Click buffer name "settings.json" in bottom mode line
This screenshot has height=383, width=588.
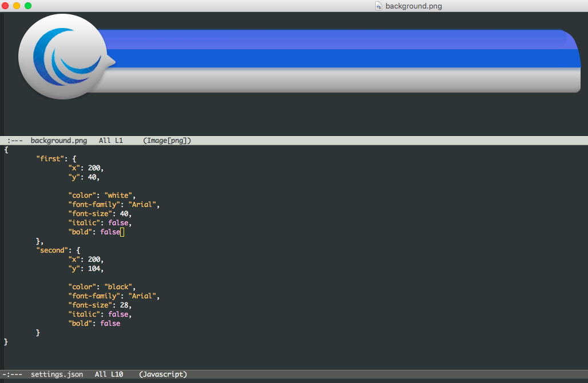[x=57, y=374]
